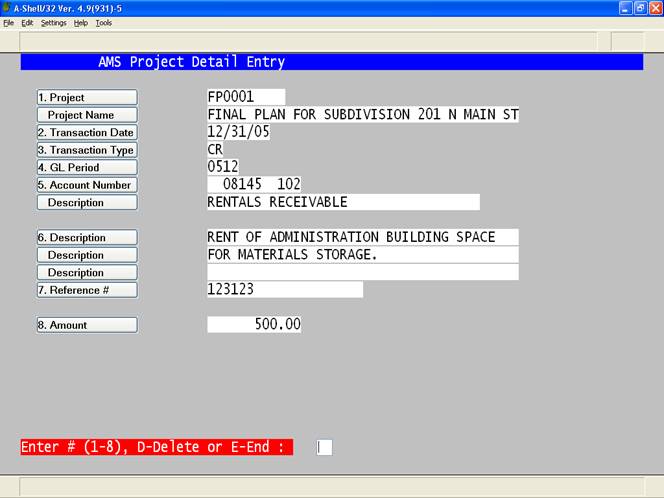Viewport: 664px width, 498px height.
Task: Click the '1. Project' button
Action: (x=87, y=97)
